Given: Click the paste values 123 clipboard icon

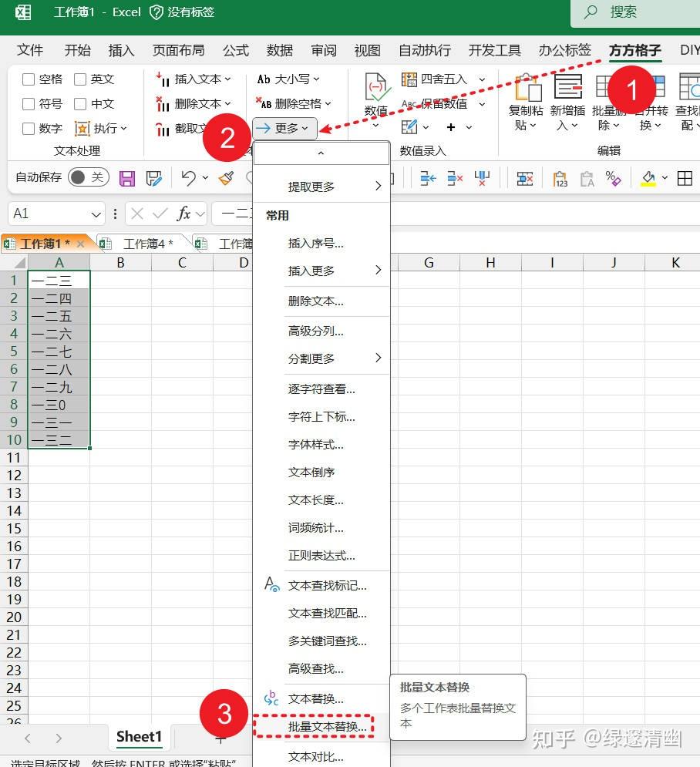Looking at the screenshot, I should click(560, 179).
